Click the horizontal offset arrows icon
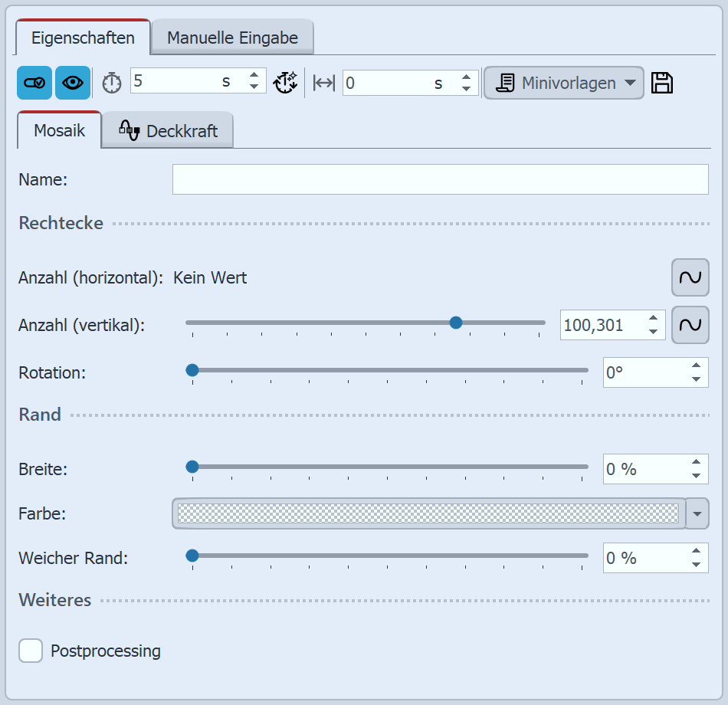The image size is (728, 705). click(324, 83)
